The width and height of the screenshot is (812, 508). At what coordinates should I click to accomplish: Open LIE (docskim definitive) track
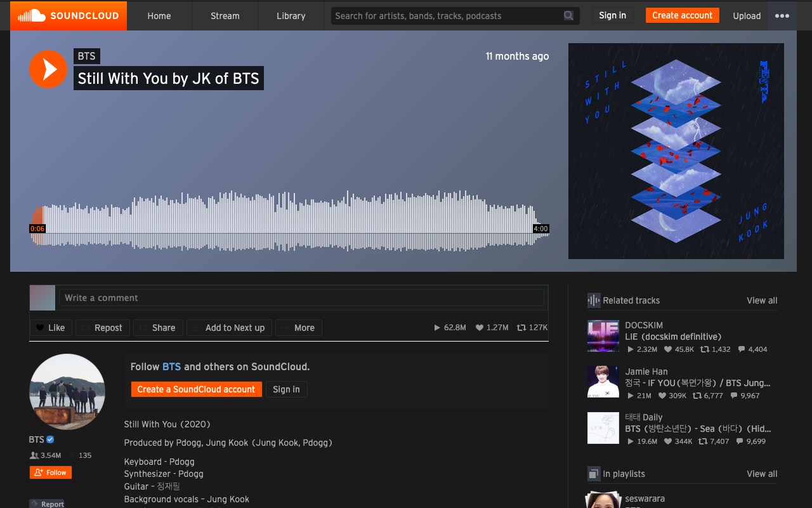click(673, 337)
